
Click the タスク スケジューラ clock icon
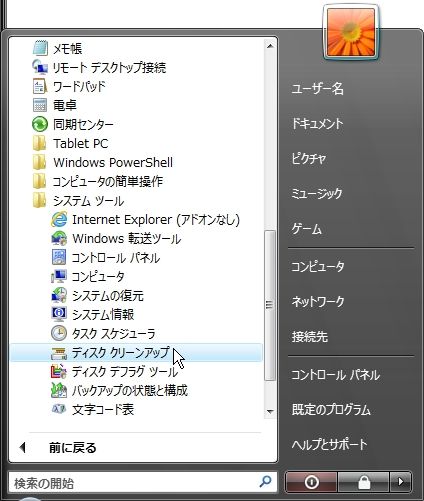[x=59, y=333]
